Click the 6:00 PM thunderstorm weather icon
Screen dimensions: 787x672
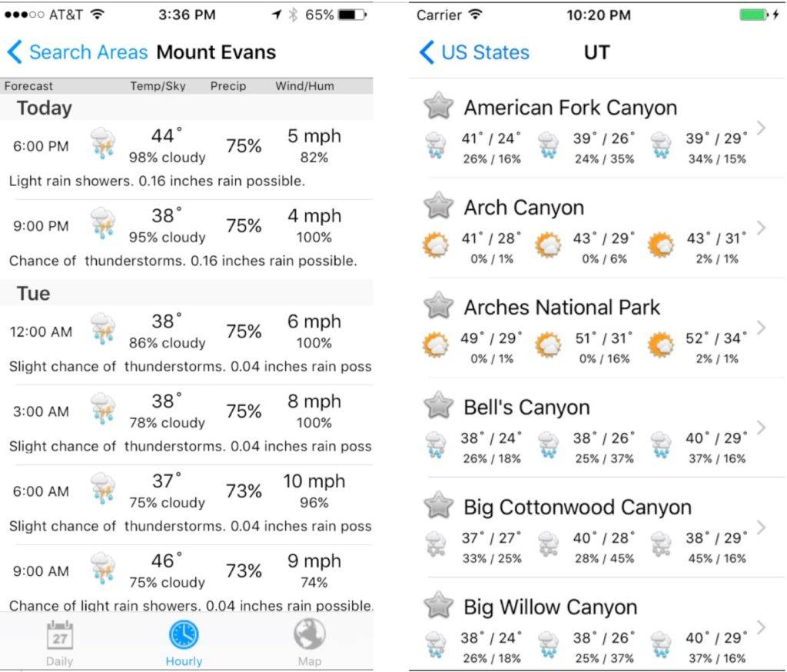[102, 145]
